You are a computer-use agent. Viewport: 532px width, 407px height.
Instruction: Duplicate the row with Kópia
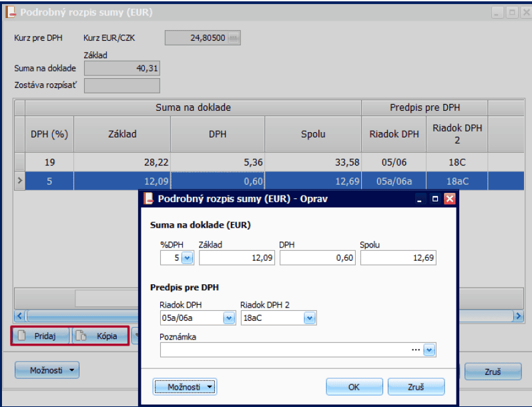pos(100,336)
